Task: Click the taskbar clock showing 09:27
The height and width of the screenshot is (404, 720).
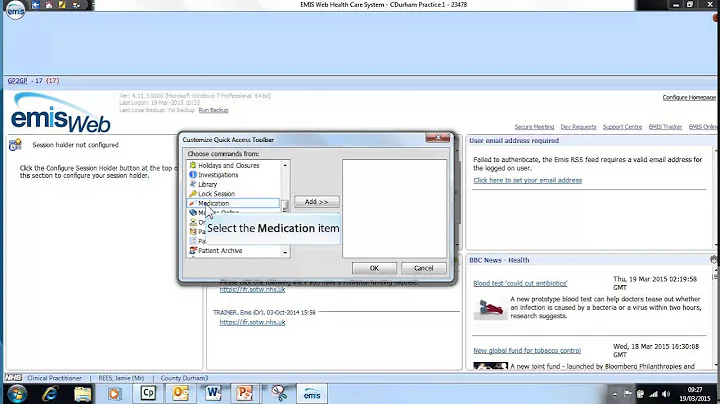Action: [694, 394]
